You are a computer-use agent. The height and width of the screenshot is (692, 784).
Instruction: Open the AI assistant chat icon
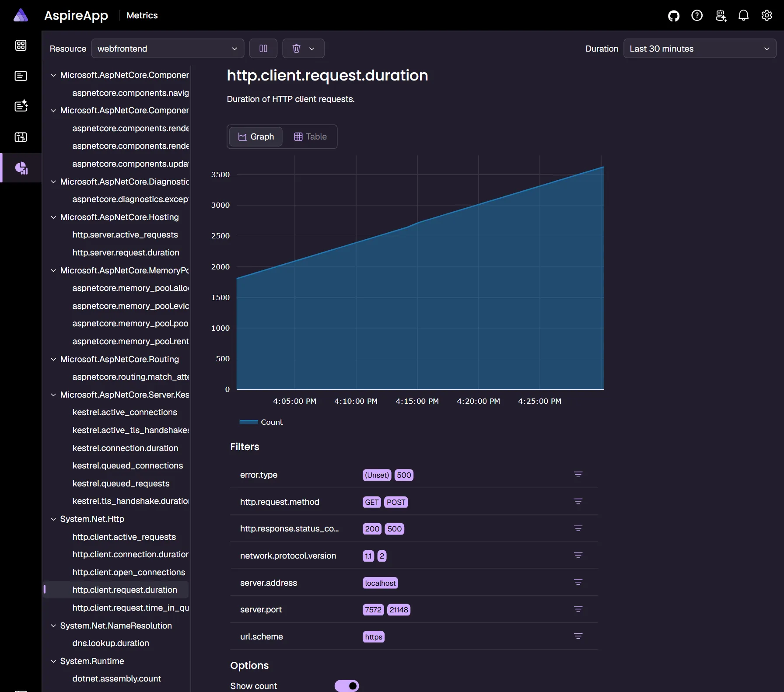[x=721, y=16]
